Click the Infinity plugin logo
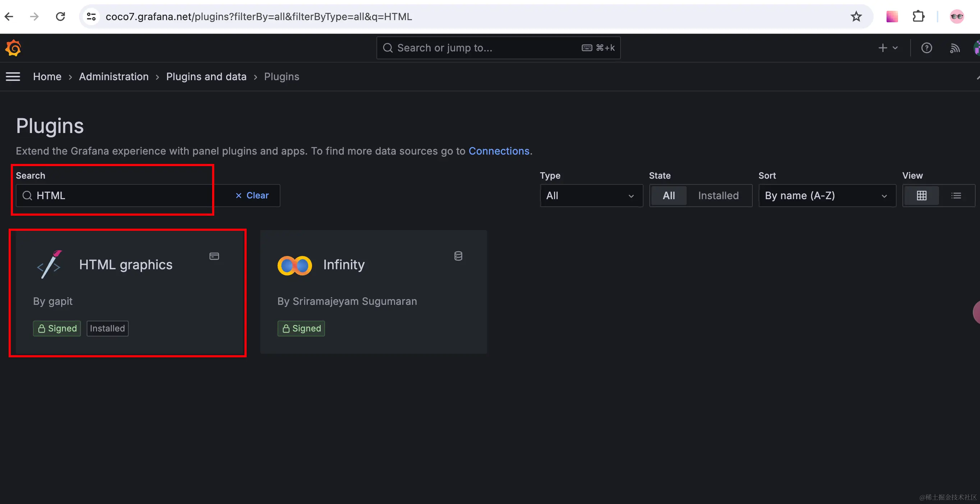 294,266
